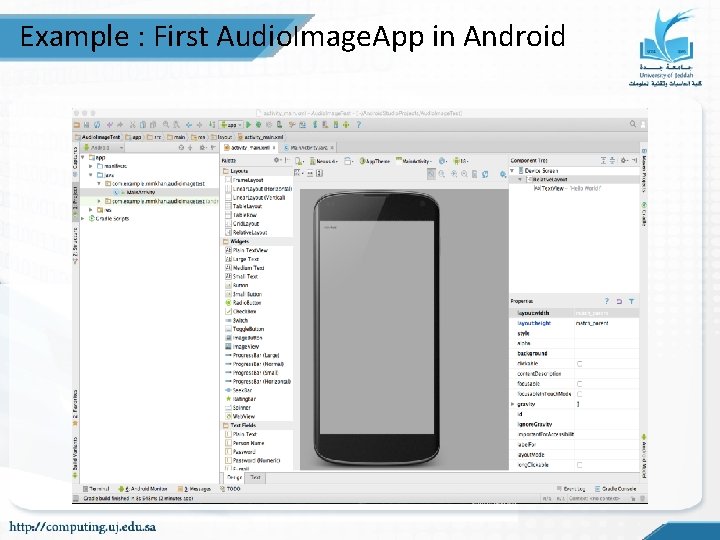This screenshot has height=540, width=720.
Task: Click the Debug app bug icon
Action: pos(259,124)
